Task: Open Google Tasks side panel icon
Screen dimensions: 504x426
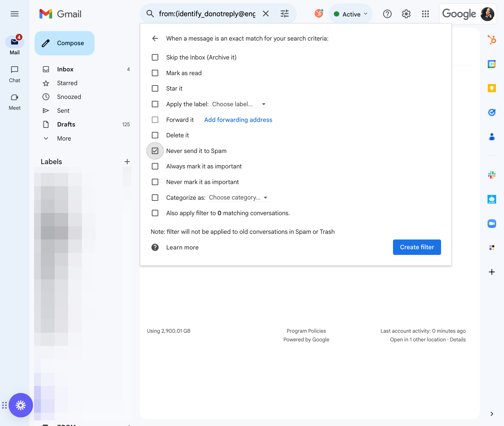Action: pyautogui.click(x=492, y=112)
